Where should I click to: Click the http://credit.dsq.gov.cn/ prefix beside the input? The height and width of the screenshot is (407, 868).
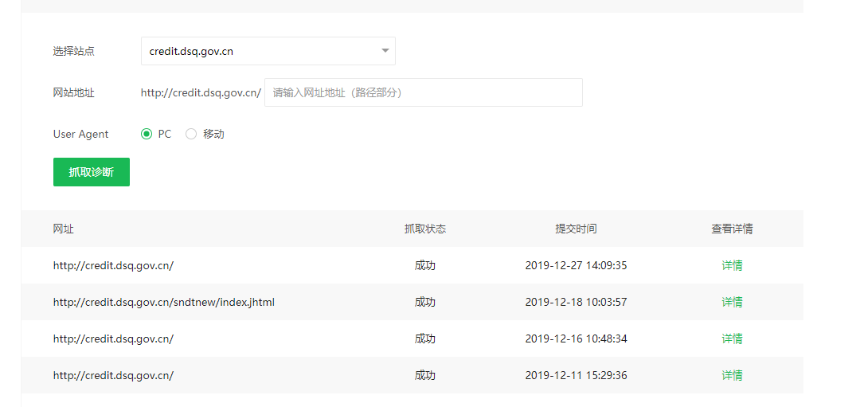(x=201, y=92)
